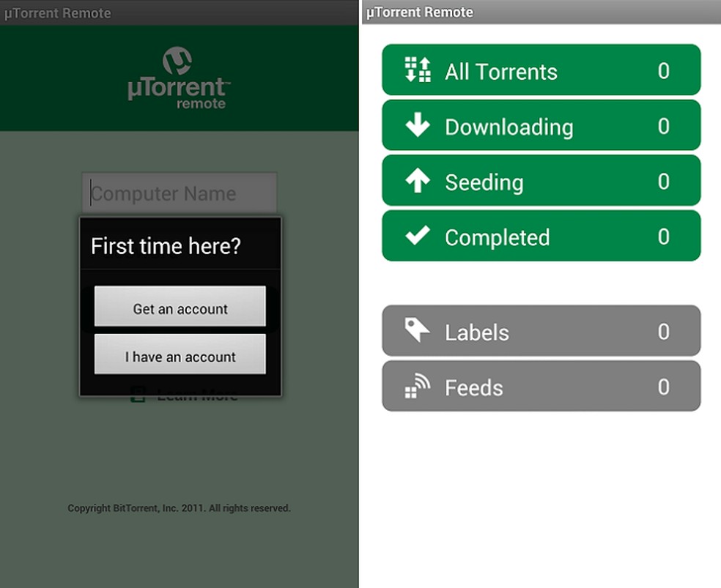The height and width of the screenshot is (588, 721).
Task: Click the Downloading count 0
Action: pyautogui.click(x=663, y=126)
